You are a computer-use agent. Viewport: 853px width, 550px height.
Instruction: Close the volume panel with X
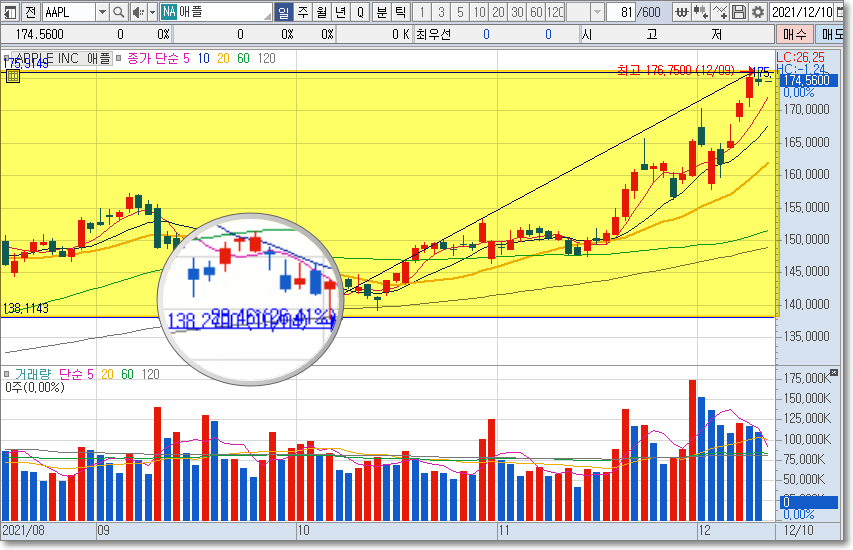pos(834,373)
